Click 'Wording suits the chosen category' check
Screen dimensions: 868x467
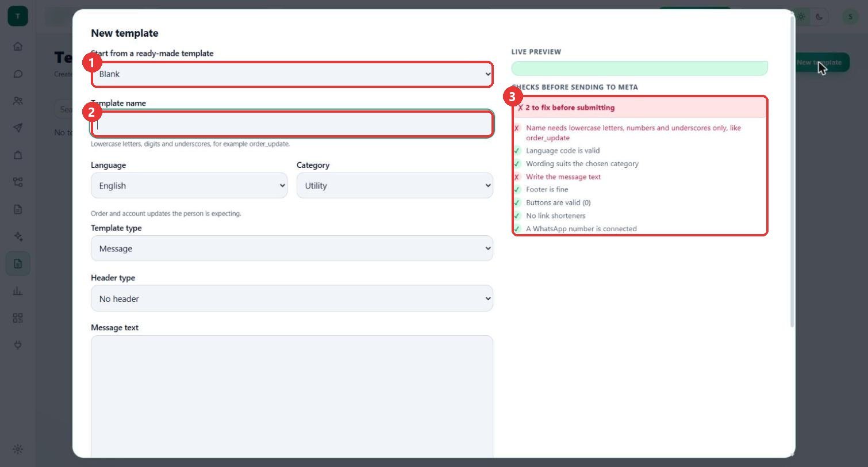pyautogui.click(x=582, y=164)
